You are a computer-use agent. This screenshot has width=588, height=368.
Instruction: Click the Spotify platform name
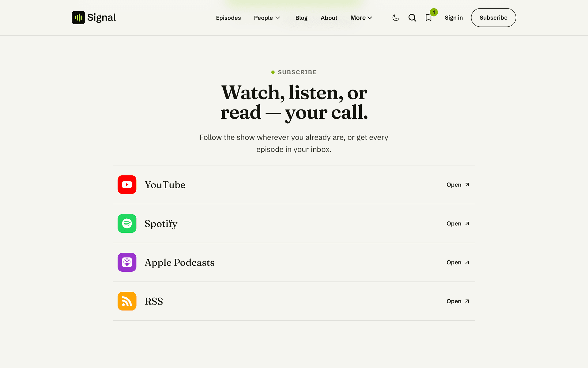tap(161, 224)
